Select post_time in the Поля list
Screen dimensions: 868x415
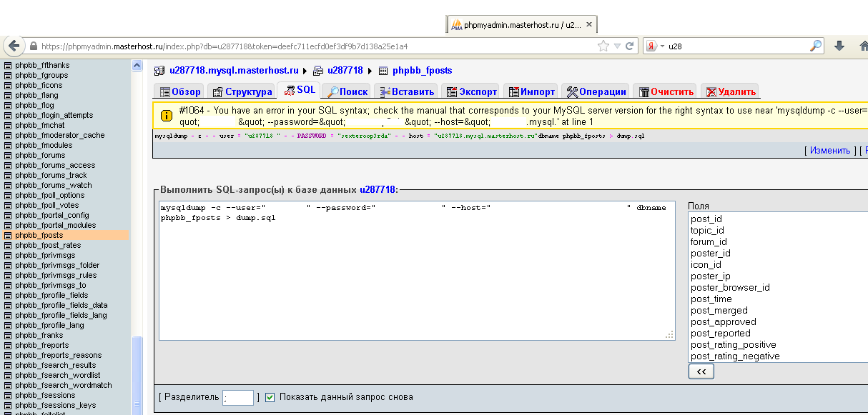(711, 299)
